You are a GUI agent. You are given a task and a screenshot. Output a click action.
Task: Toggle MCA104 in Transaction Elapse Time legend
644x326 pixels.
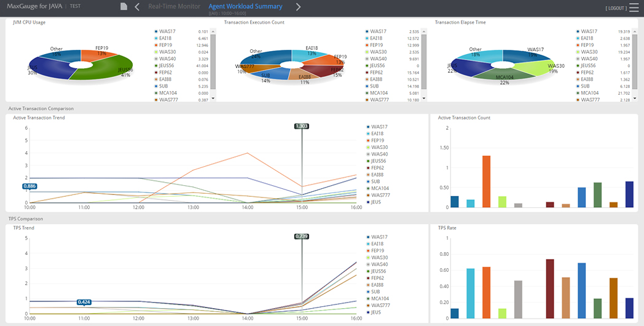(589, 93)
